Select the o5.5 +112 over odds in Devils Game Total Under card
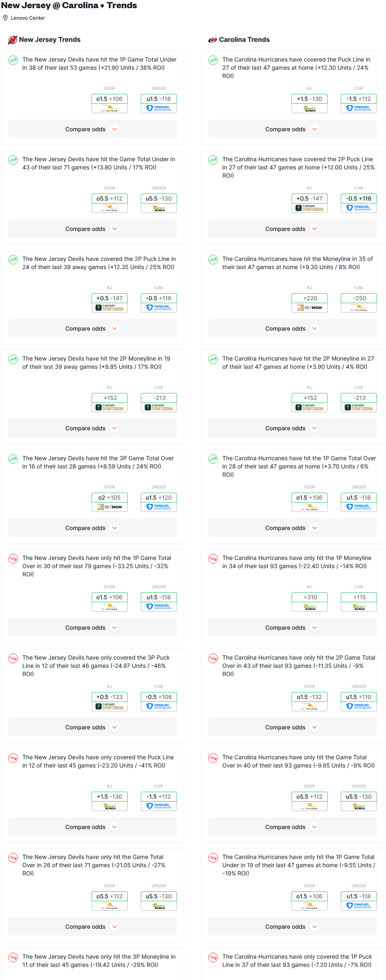Viewport: 386px width, 980px height. pos(110,199)
